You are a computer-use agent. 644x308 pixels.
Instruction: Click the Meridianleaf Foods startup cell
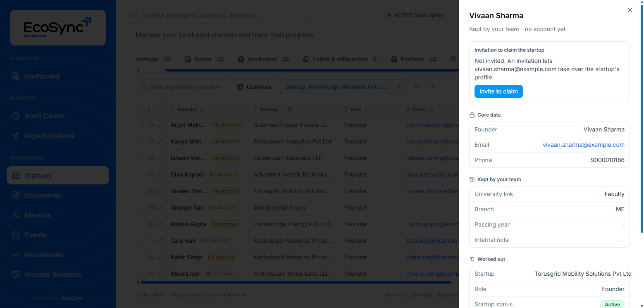pyautogui.click(x=294, y=208)
